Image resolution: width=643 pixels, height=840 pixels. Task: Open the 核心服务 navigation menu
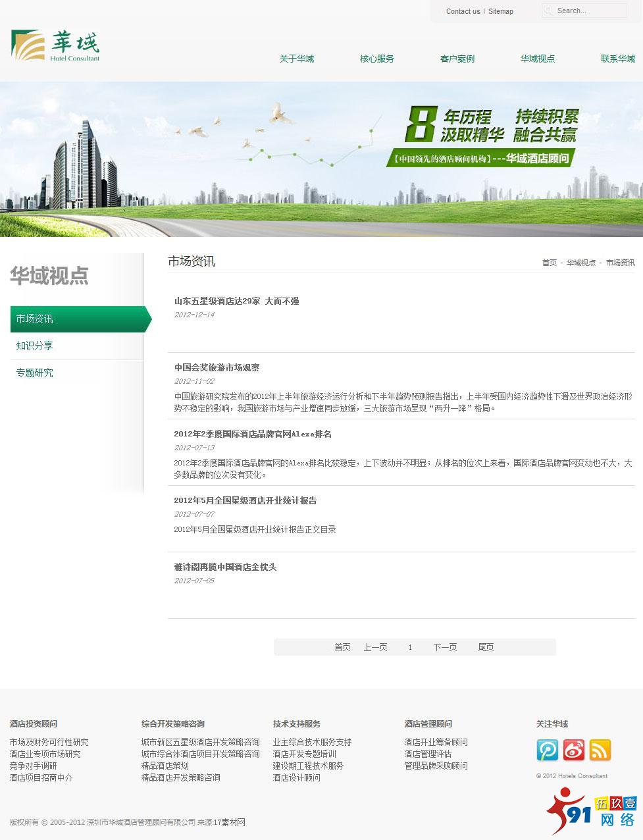coord(376,59)
